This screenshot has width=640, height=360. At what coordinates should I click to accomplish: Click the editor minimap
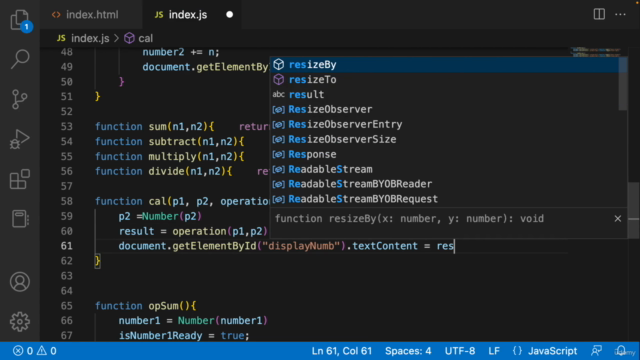(596, 52)
